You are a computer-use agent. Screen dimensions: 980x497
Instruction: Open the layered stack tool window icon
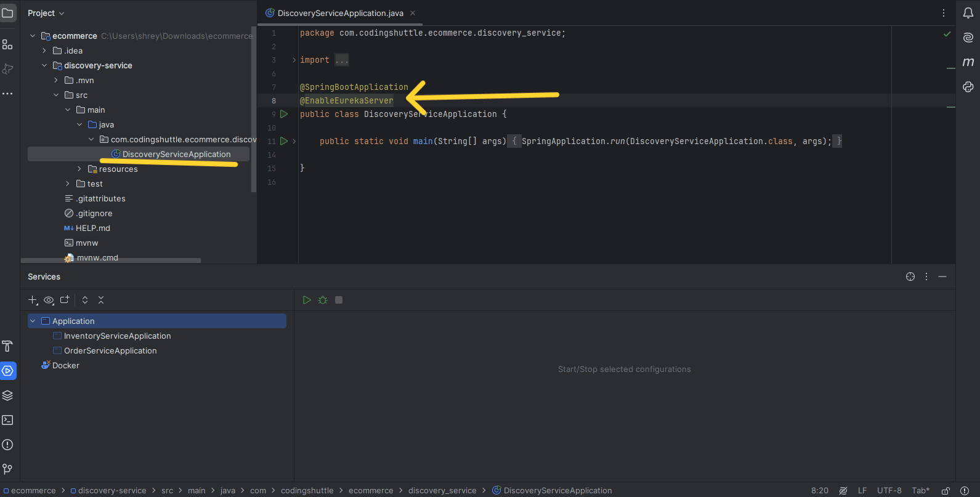click(7, 395)
